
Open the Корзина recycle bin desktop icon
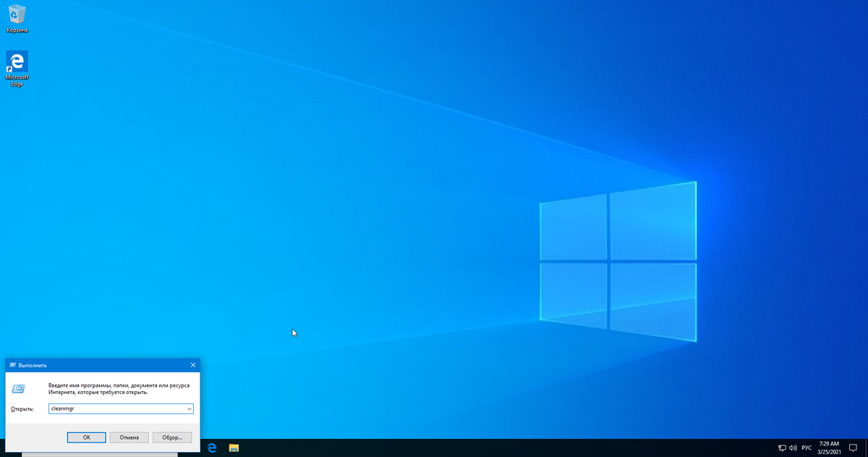pyautogui.click(x=17, y=19)
